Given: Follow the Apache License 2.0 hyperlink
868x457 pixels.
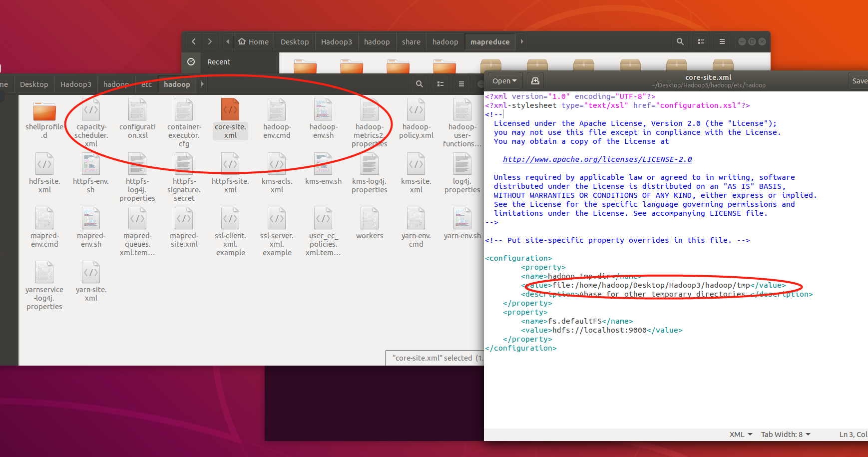Looking at the screenshot, I should click(x=597, y=159).
